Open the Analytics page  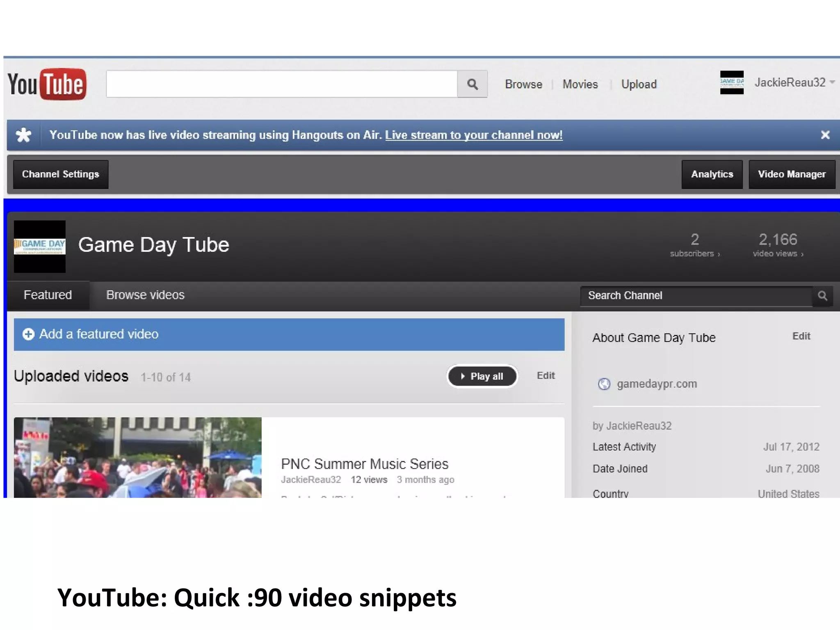point(712,174)
